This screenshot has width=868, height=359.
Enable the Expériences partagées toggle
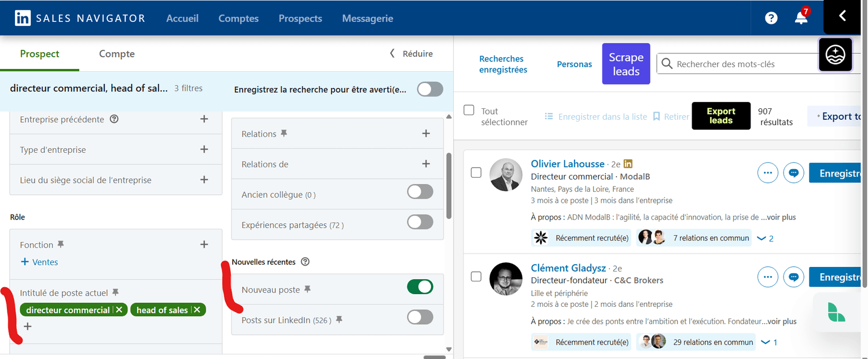(420, 222)
